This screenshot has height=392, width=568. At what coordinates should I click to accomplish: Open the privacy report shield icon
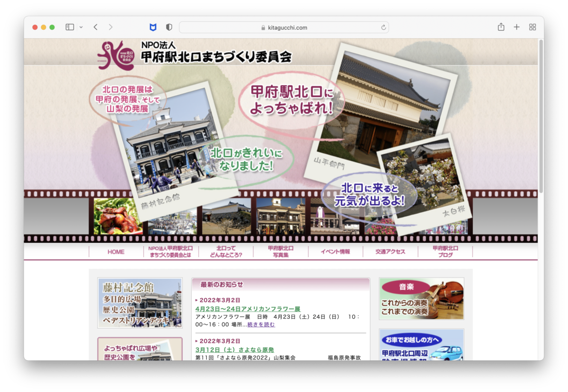[169, 27]
